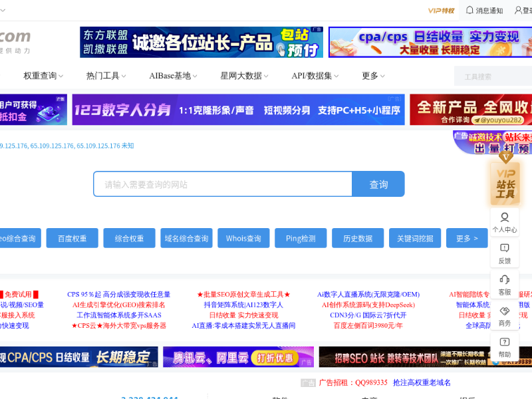Expand the 权重查询 dropdown menu

coord(44,76)
